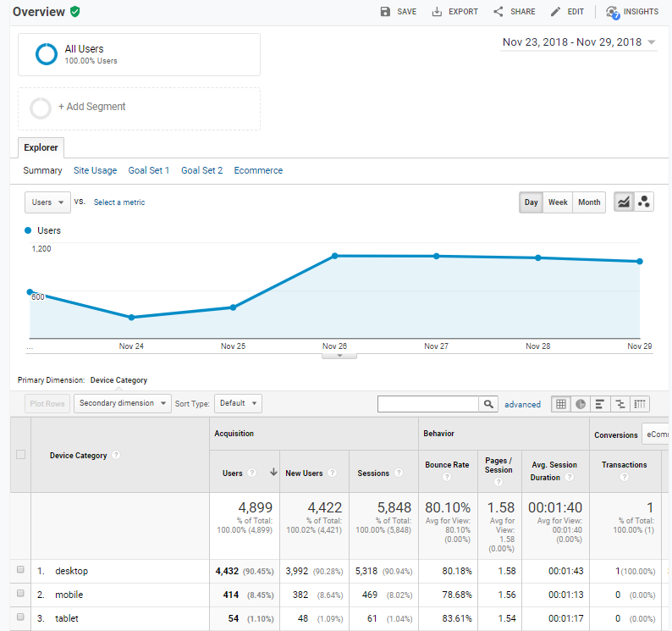672x631 pixels.
Task: Set chart granularity to Month
Action: [x=589, y=202]
